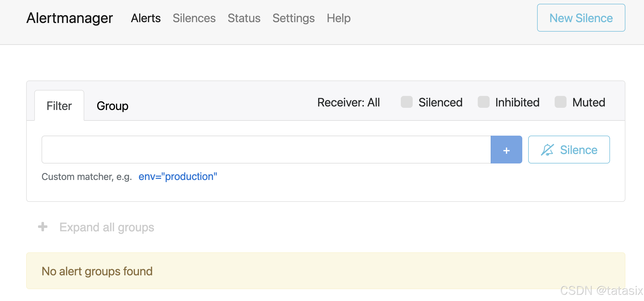Toggle the Inhibited checkbox
644x301 pixels.
[483, 102]
